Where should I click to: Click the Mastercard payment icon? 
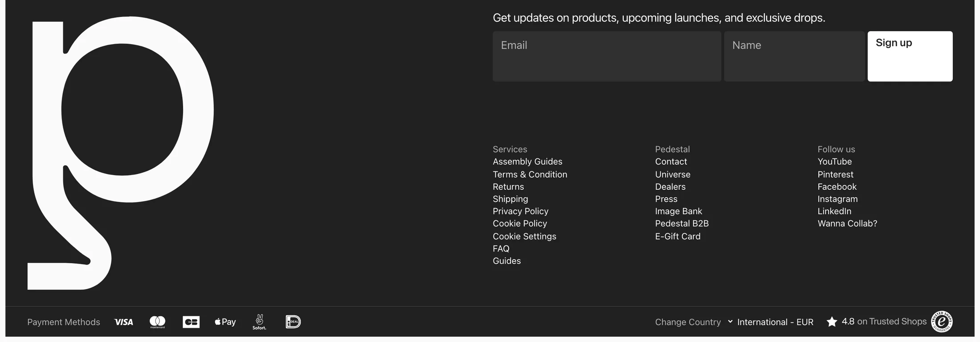click(x=157, y=322)
